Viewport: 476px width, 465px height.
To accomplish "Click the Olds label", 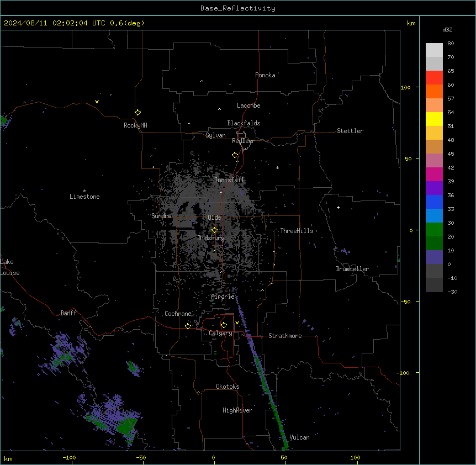I will pyautogui.click(x=214, y=218).
